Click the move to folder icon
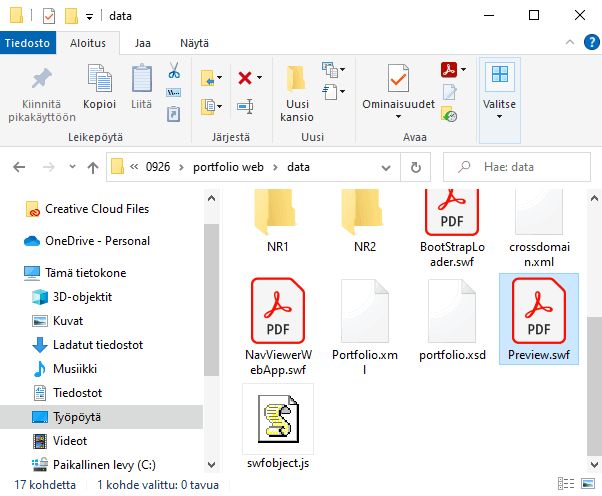Screen dimensions: 602x496 point(208,78)
